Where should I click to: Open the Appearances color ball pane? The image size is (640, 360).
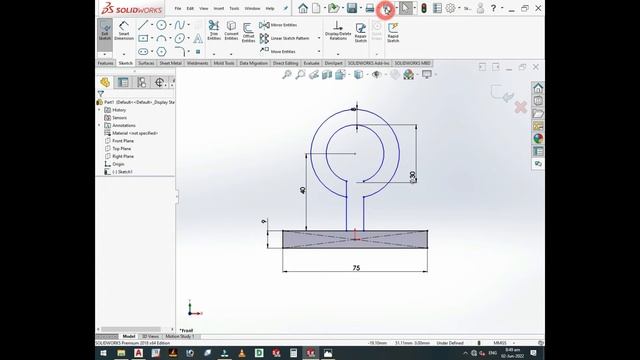[538, 139]
